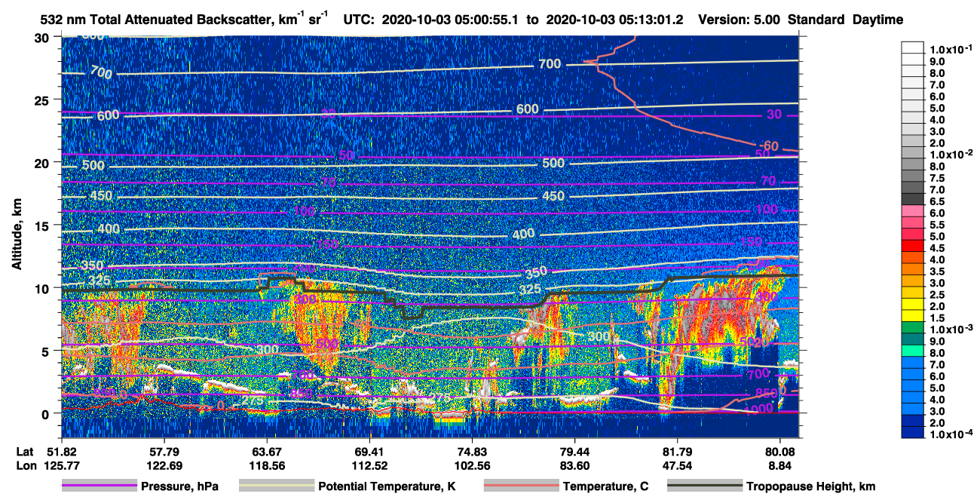Screen dimensions: 980x503
Task: Select the 'Pressure, hPa' legend text
Action: click(x=179, y=486)
